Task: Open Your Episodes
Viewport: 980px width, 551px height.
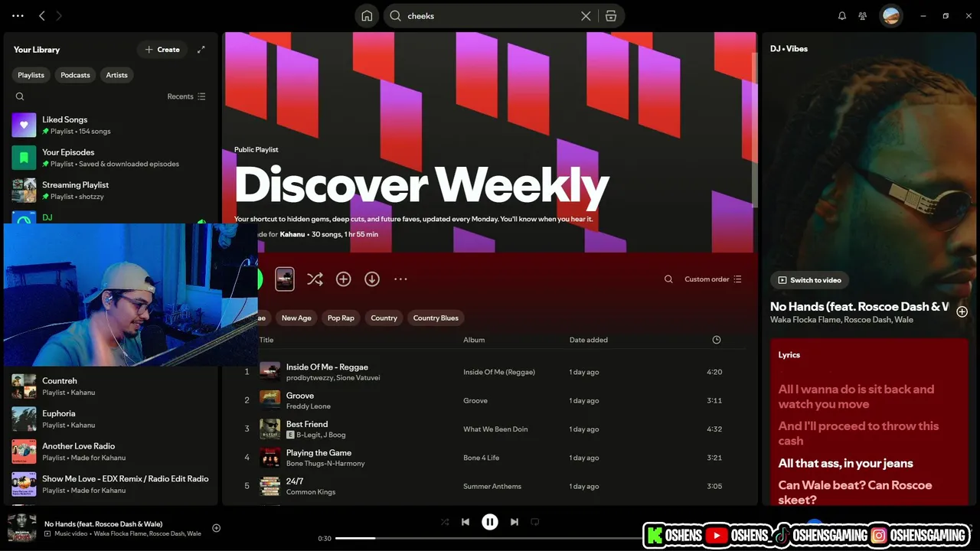Action: coord(111,158)
